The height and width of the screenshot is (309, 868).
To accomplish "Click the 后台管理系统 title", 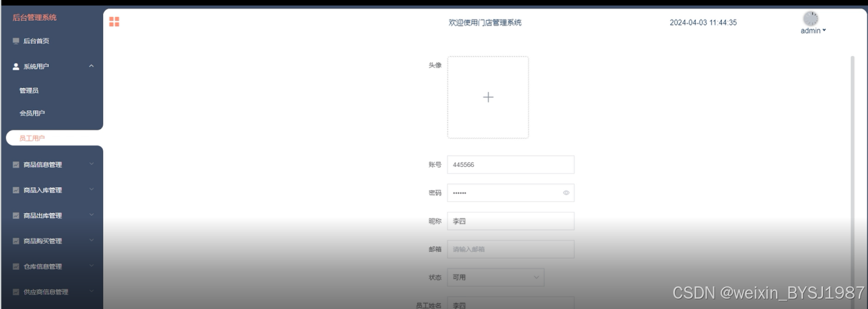I will pos(35,18).
